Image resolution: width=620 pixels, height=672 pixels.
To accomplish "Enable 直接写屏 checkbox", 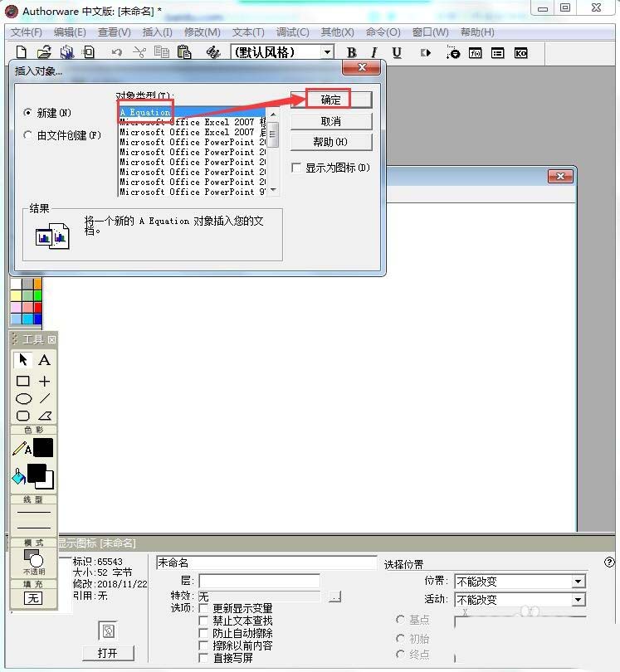I will [x=203, y=658].
